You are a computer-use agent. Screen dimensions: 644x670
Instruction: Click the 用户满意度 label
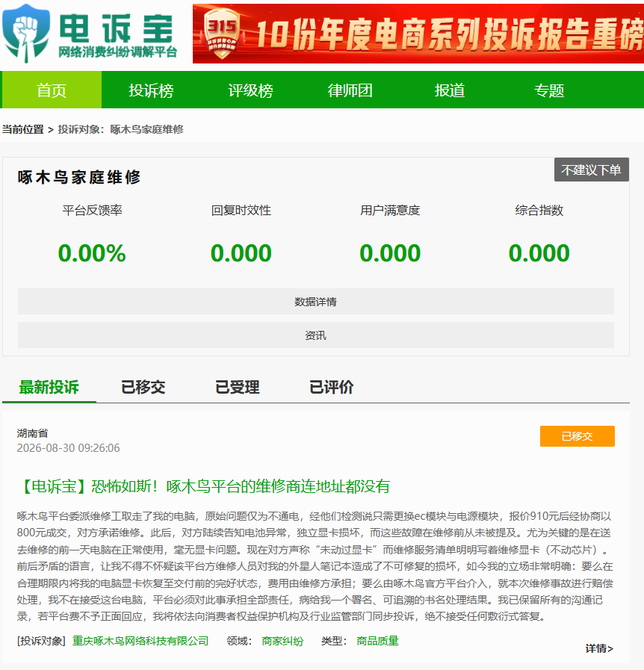(x=390, y=210)
